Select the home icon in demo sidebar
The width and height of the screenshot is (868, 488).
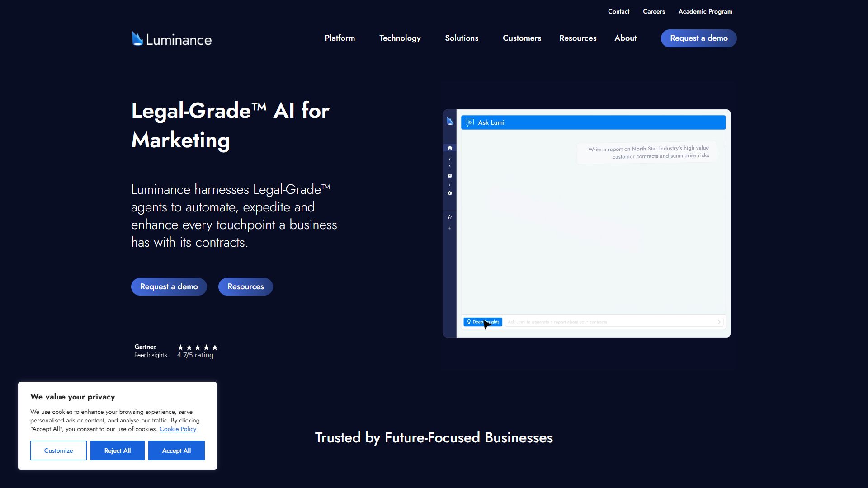(x=450, y=148)
